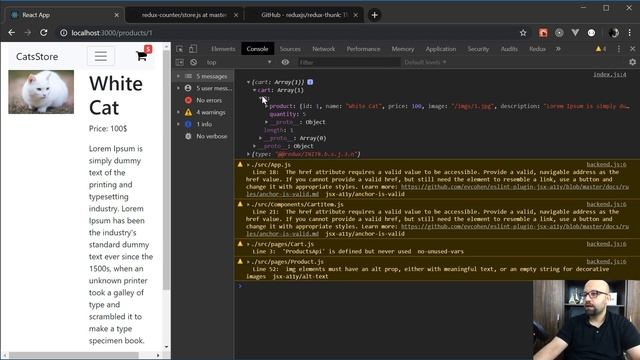Toggle the CatsStore hamburger menu

coord(101,56)
